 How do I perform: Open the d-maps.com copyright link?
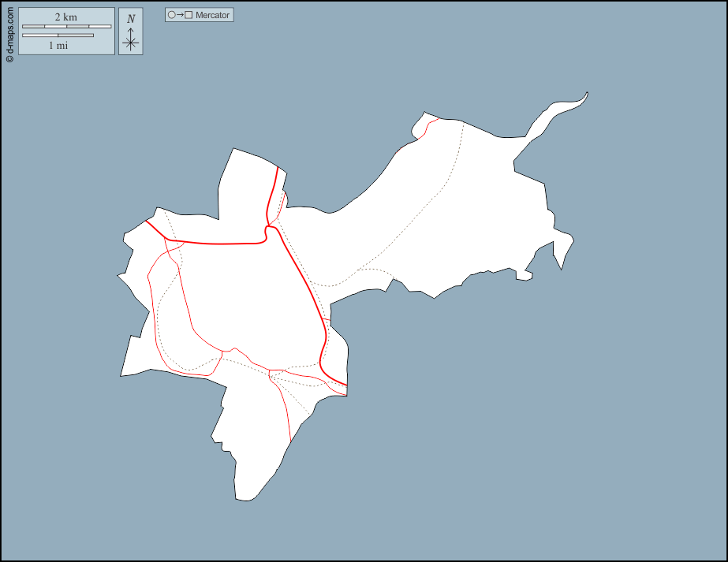tap(9, 35)
